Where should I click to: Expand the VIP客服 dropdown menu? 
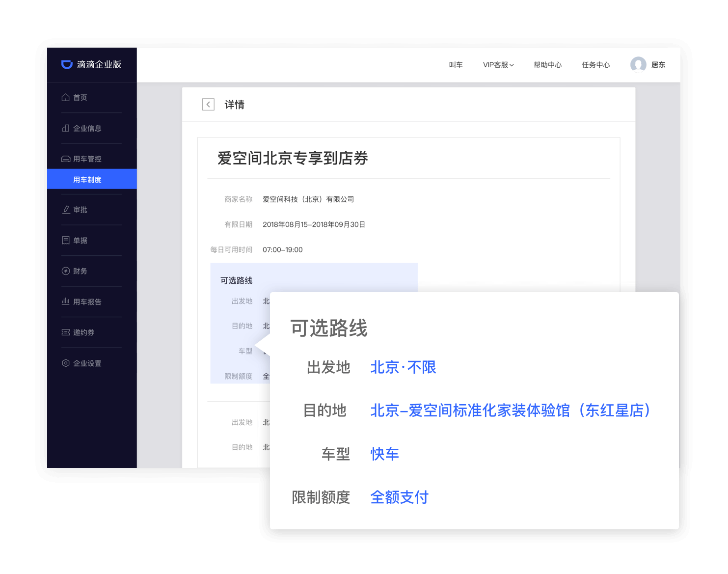pos(498,65)
